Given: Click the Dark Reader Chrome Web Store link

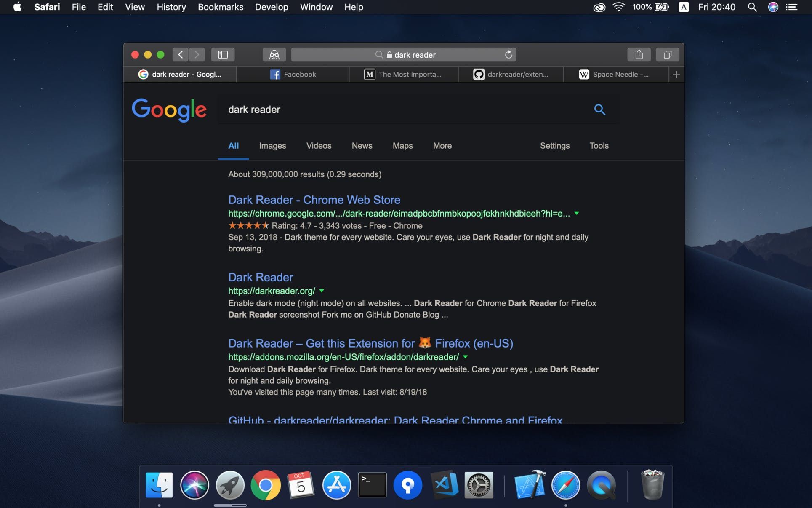Looking at the screenshot, I should (x=314, y=200).
